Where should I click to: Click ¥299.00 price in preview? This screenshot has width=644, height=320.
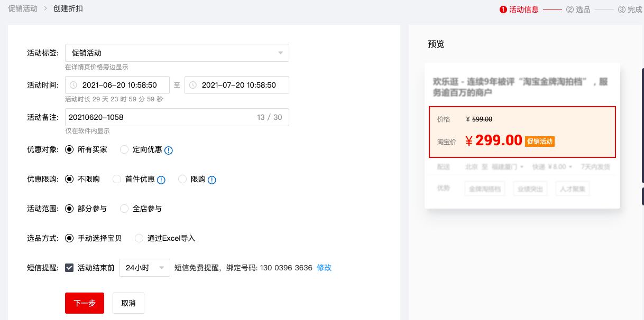tap(494, 140)
